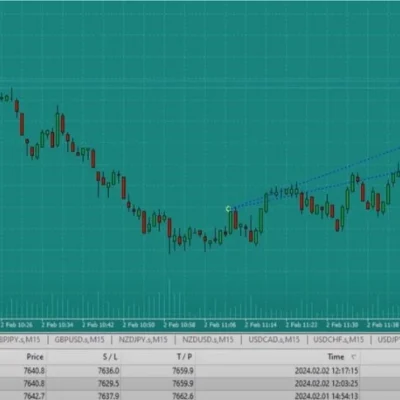Toggle the sort arrow next to Time
The width and height of the screenshot is (400, 400).
point(353,357)
